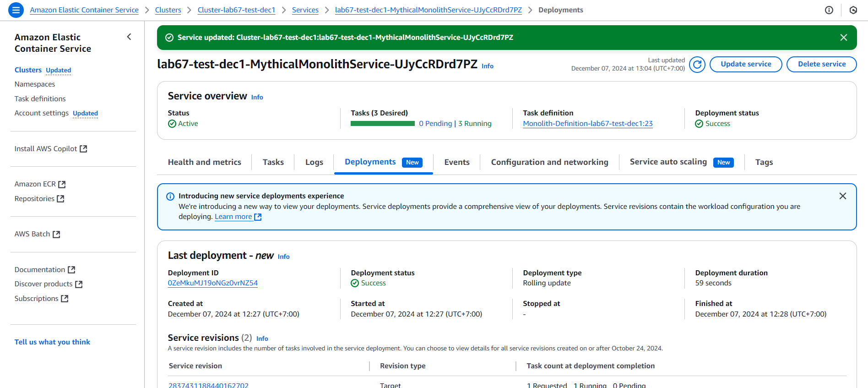Screen dimensions: 868x388
Task: Click the external link icon beside Documentation
Action: pyautogui.click(x=71, y=270)
